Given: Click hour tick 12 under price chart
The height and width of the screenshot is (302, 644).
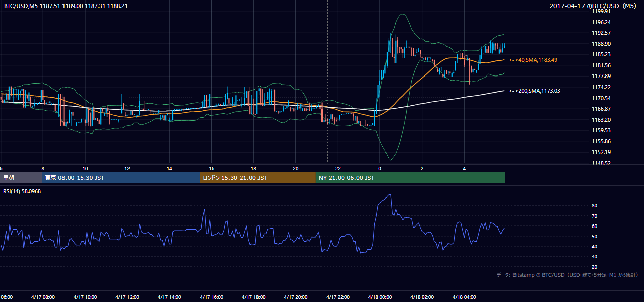Looking at the screenshot, I should [x=127, y=168].
